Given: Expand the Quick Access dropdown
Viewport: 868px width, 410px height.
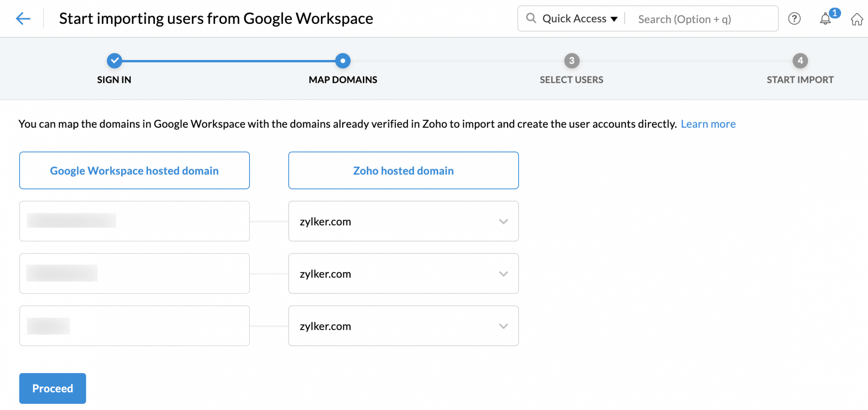Looking at the screenshot, I should [x=579, y=19].
